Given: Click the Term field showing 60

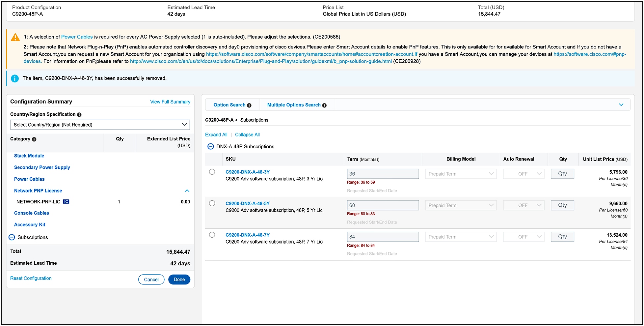Looking at the screenshot, I should pos(383,205).
